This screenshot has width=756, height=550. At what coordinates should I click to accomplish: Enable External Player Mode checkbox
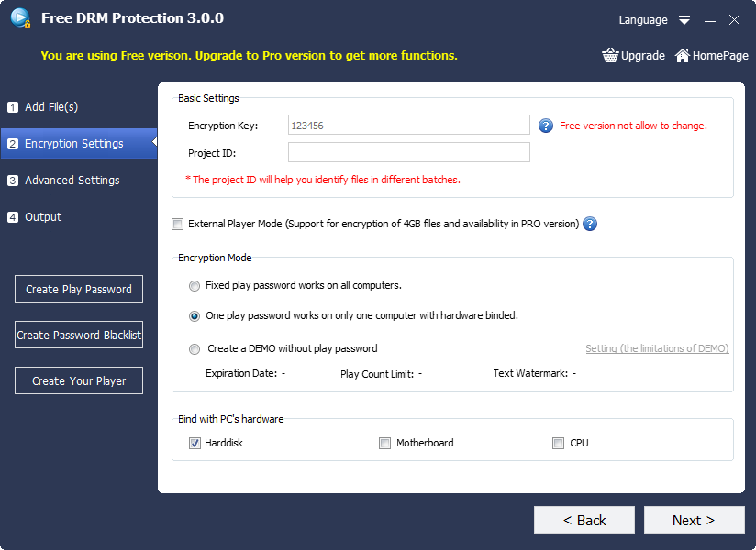[x=177, y=224]
